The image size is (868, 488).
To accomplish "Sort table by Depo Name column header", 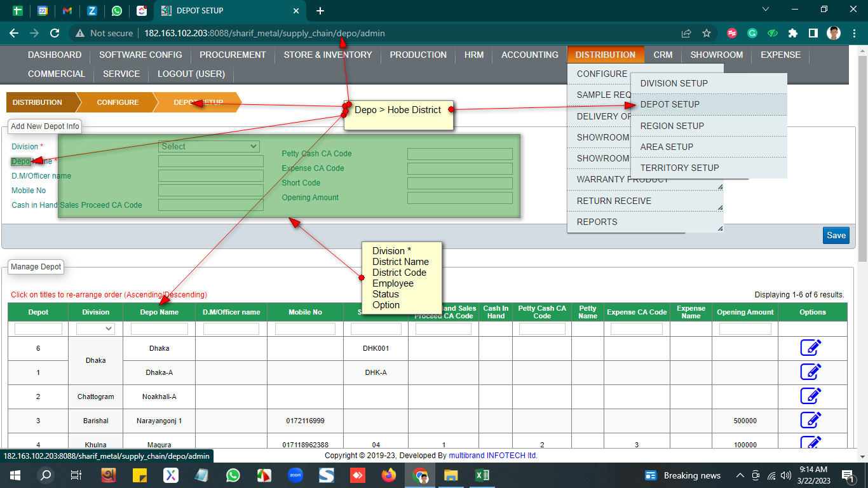I will [x=159, y=312].
